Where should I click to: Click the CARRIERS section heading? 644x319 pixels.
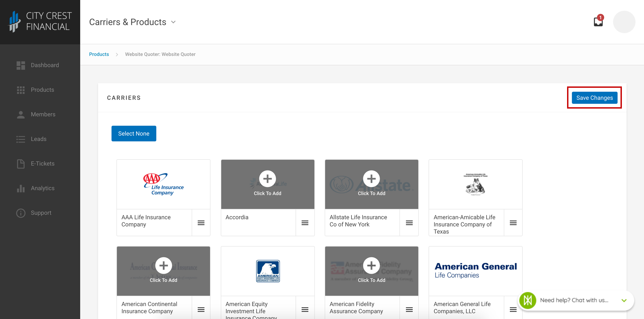point(124,98)
